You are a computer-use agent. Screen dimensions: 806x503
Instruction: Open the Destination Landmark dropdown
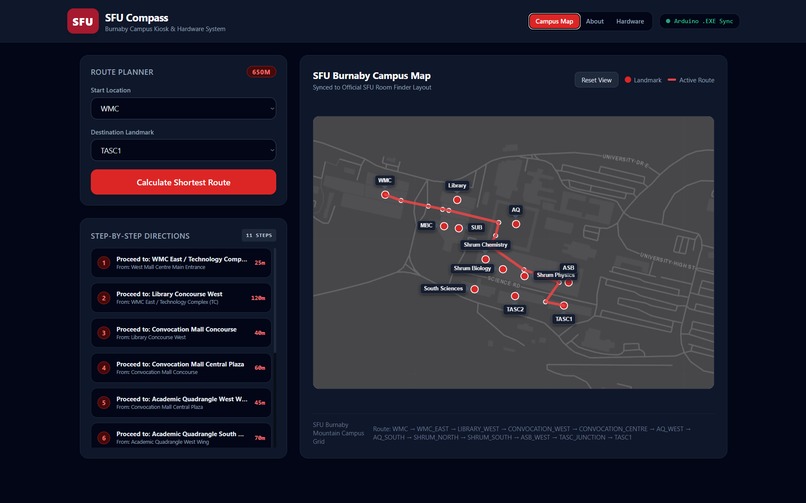[x=184, y=151]
